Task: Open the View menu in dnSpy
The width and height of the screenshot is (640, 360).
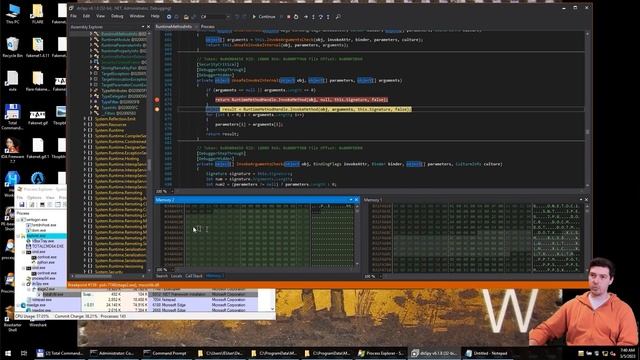Action: tap(100, 16)
